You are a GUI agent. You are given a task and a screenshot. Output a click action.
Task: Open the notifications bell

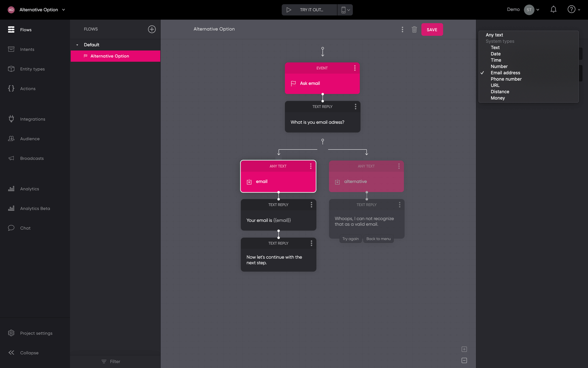[553, 9]
